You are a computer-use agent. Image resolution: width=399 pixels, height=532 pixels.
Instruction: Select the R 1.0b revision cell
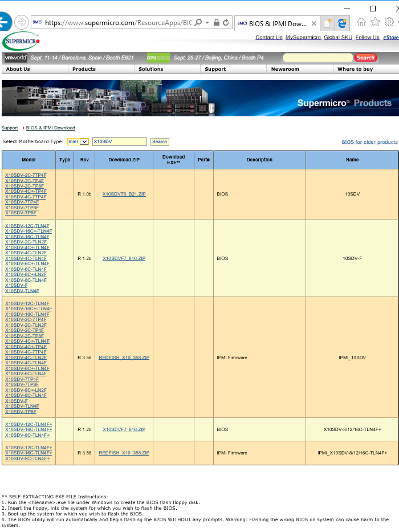click(84, 194)
